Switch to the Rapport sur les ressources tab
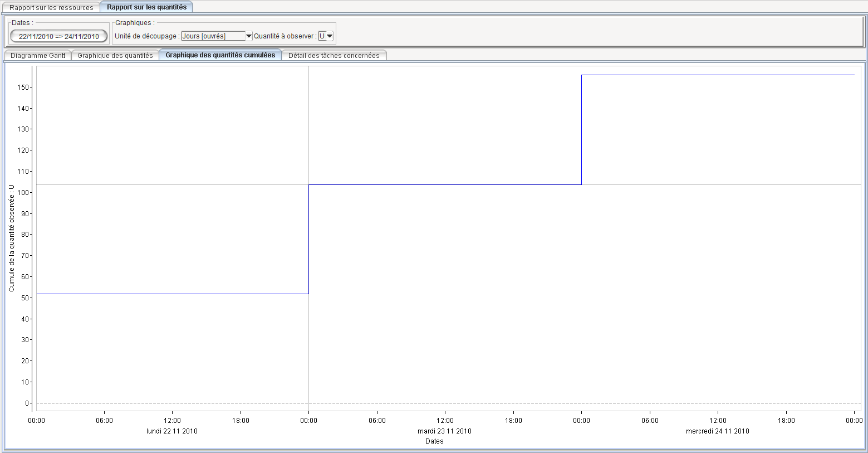868x453 pixels. (x=51, y=7)
